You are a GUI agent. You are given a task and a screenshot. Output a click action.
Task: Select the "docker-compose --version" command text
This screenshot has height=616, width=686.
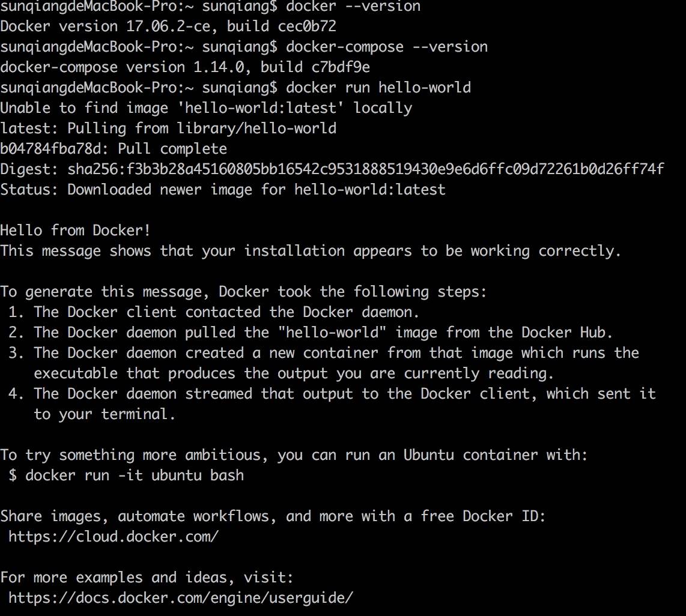tap(387, 47)
